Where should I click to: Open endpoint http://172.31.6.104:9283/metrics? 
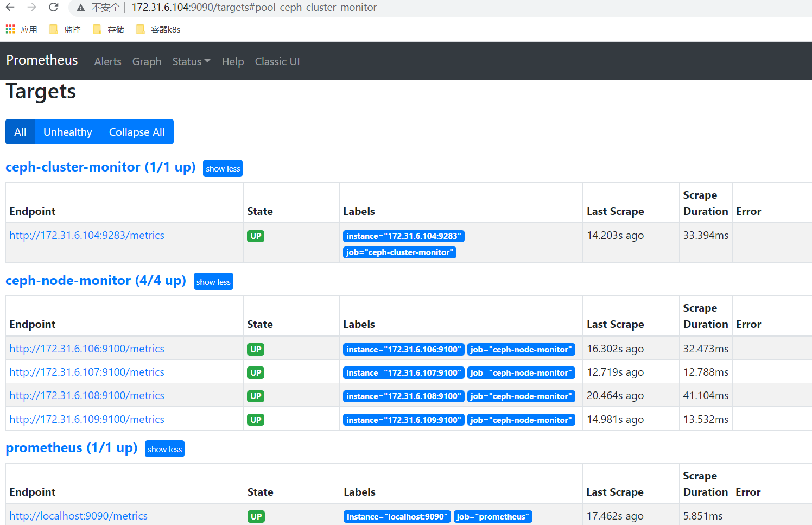click(x=87, y=235)
